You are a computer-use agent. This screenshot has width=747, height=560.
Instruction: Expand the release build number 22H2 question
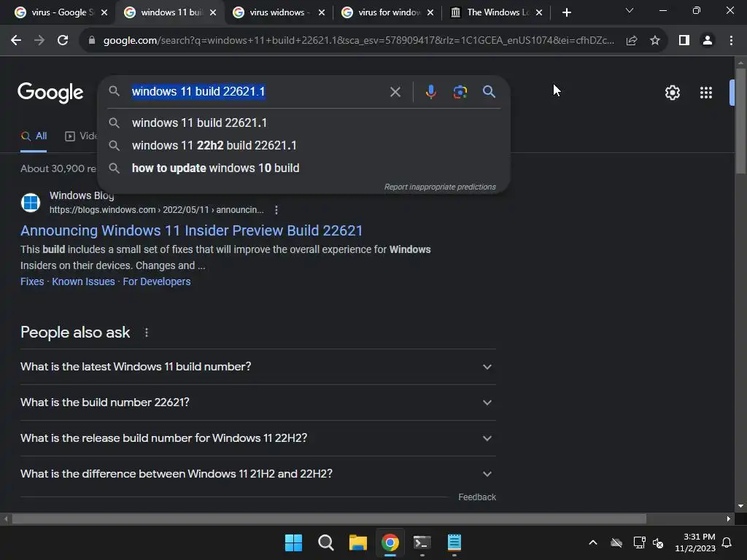[x=258, y=438]
